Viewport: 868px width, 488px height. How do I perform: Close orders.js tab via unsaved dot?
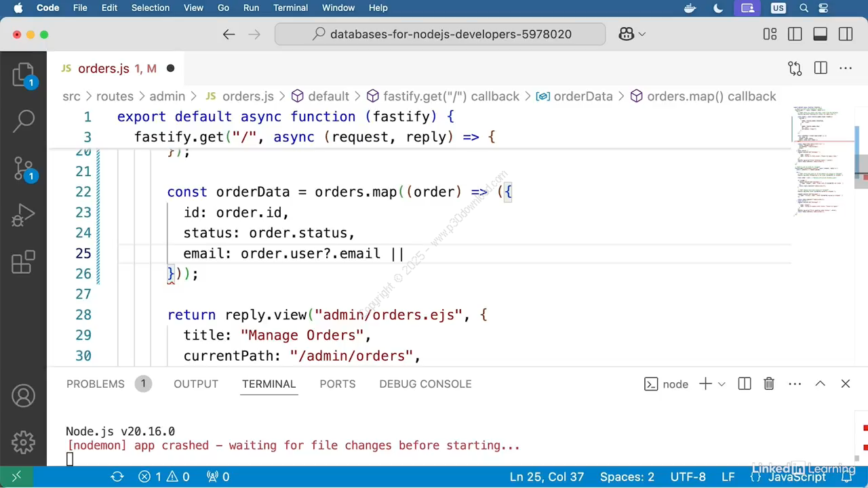[170, 68]
